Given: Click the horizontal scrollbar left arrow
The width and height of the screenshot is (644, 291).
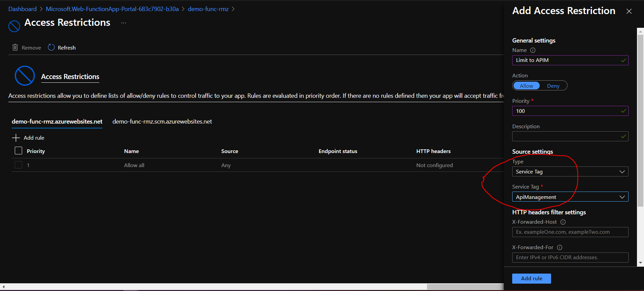Looking at the screenshot, I should (3, 287).
